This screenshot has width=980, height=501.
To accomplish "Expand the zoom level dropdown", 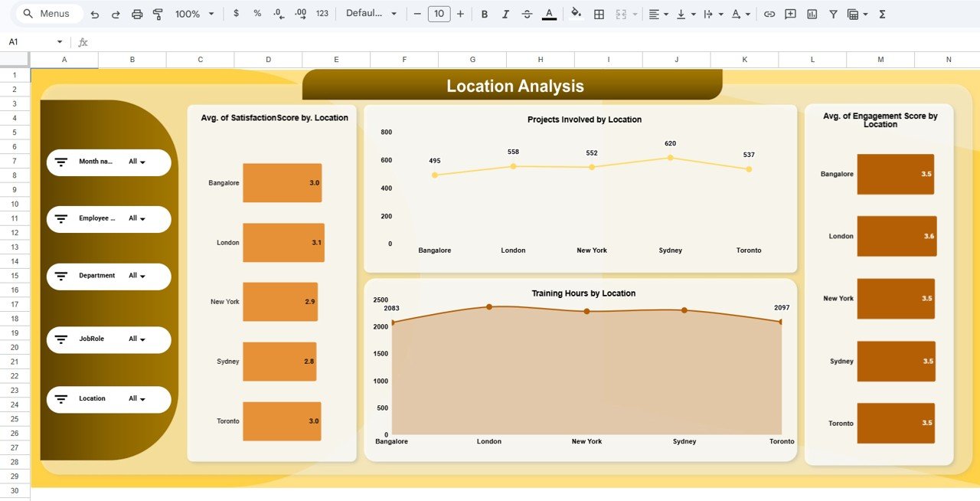I will click(194, 14).
